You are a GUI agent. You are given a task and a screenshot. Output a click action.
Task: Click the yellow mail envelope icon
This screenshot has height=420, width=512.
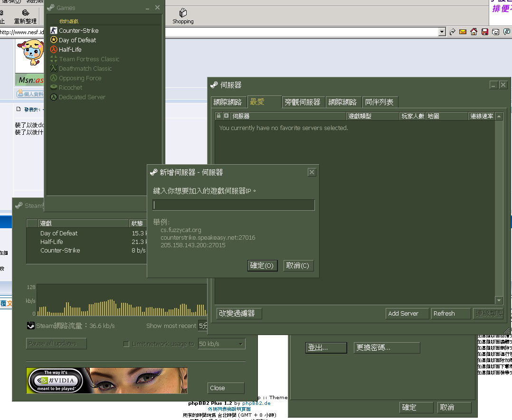point(463,32)
